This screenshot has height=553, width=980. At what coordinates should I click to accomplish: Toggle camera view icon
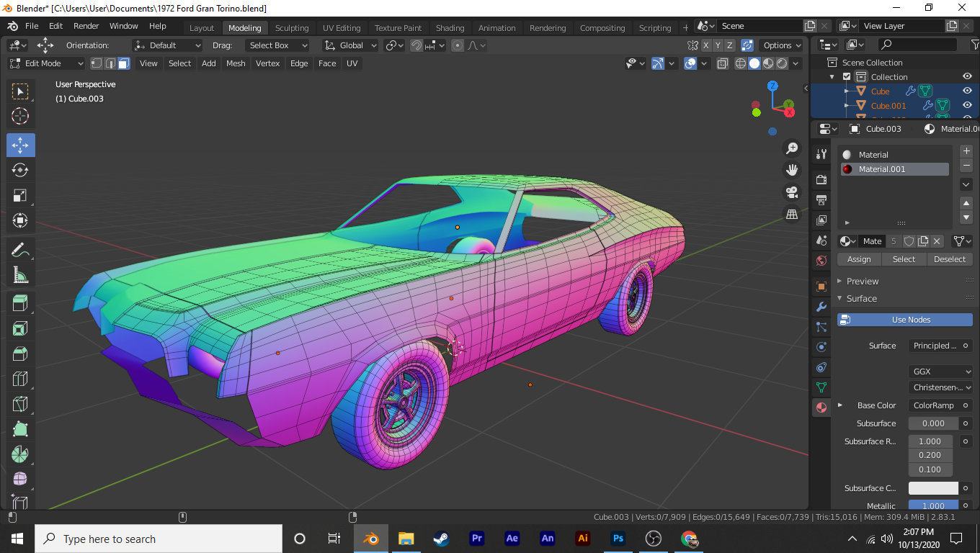[792, 192]
